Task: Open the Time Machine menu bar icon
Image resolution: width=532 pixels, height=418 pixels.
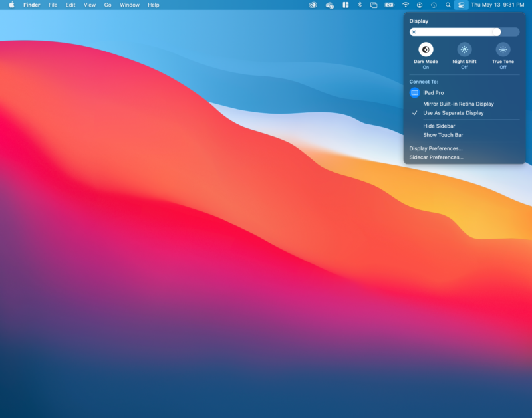Action: click(x=434, y=5)
